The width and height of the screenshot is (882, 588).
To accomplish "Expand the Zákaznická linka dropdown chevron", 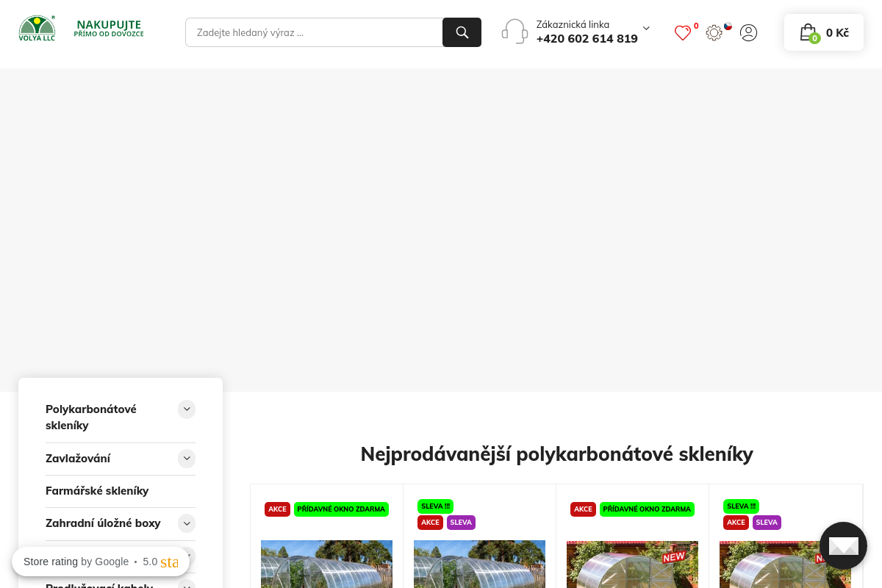I will [646, 28].
